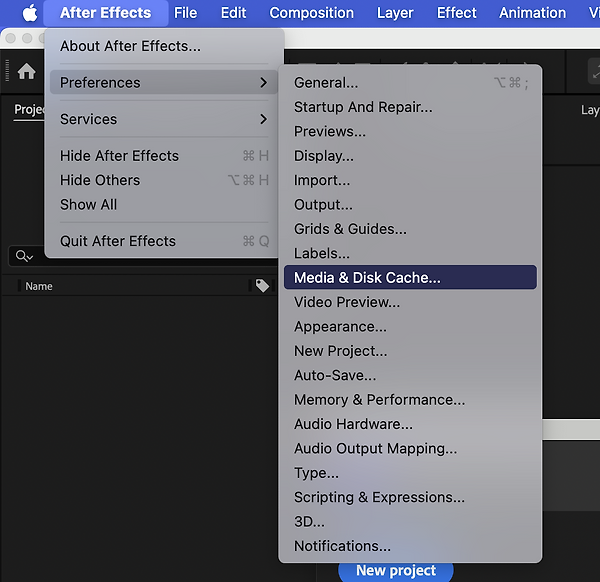
Task: Click the label tag column icon
Action: (262, 285)
